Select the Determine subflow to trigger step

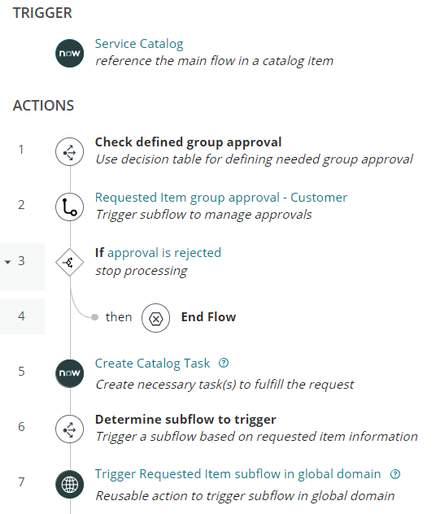(x=185, y=419)
